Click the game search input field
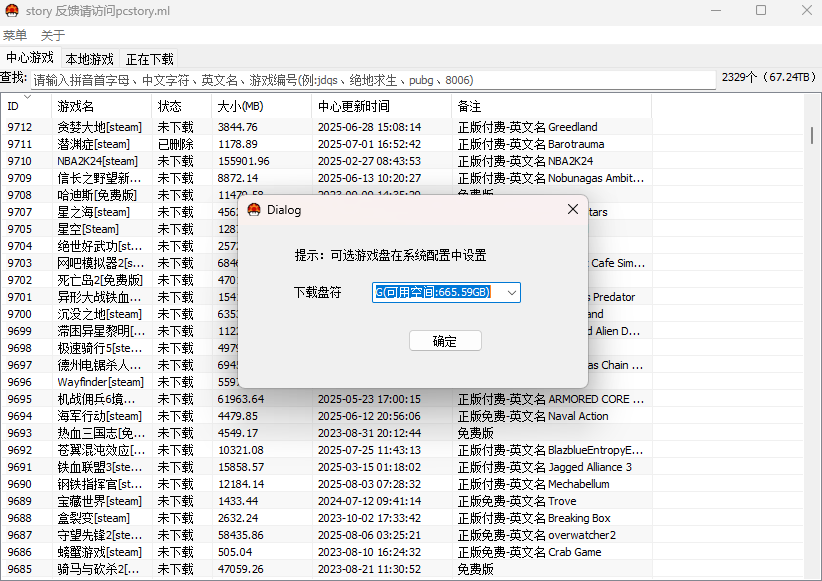The height and width of the screenshot is (581, 822). tap(373, 80)
